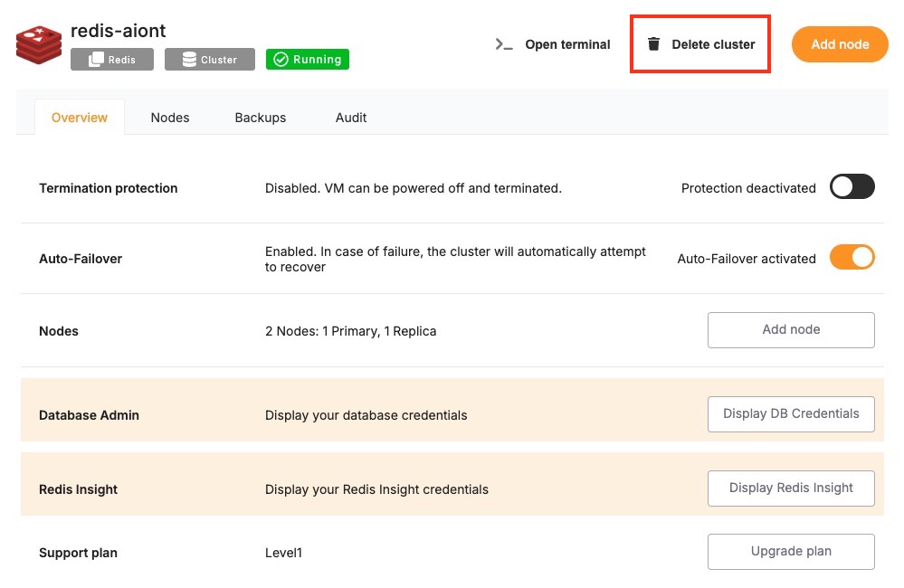
Task: Open the Nodes tab
Action: pos(170,118)
